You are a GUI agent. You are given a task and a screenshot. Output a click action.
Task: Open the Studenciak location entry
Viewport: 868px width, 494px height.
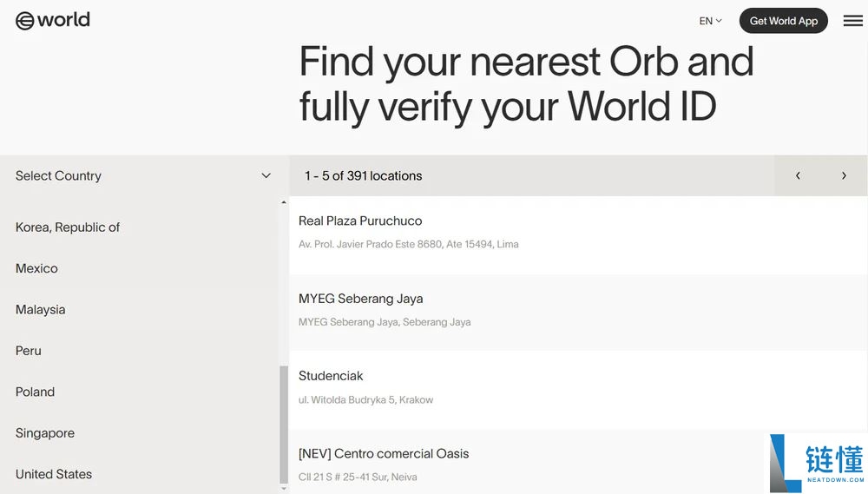(578, 390)
